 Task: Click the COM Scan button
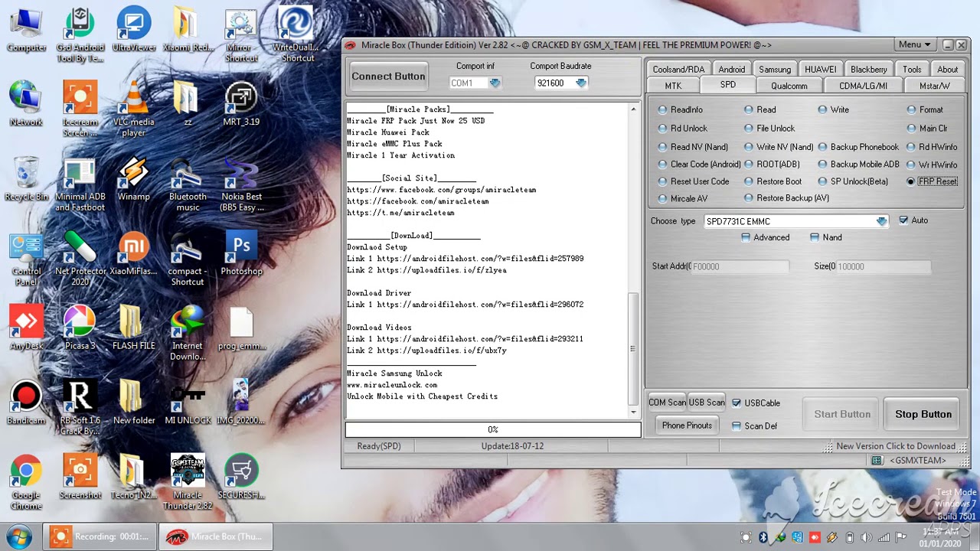pyautogui.click(x=667, y=403)
